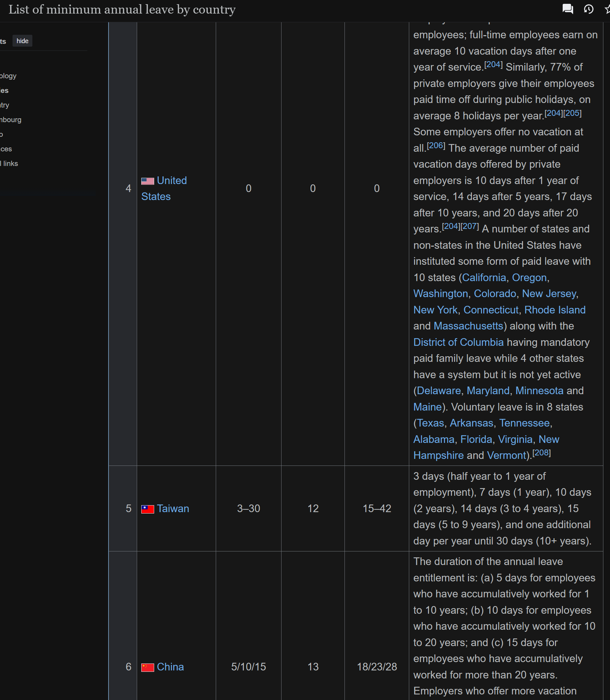
Task: Click Taiwan's '3–30' leave days cell
Action: click(248, 509)
